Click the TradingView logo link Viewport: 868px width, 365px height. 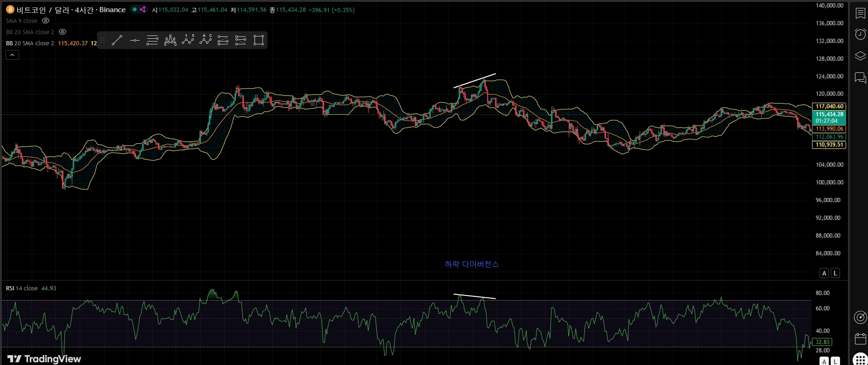coord(44,358)
